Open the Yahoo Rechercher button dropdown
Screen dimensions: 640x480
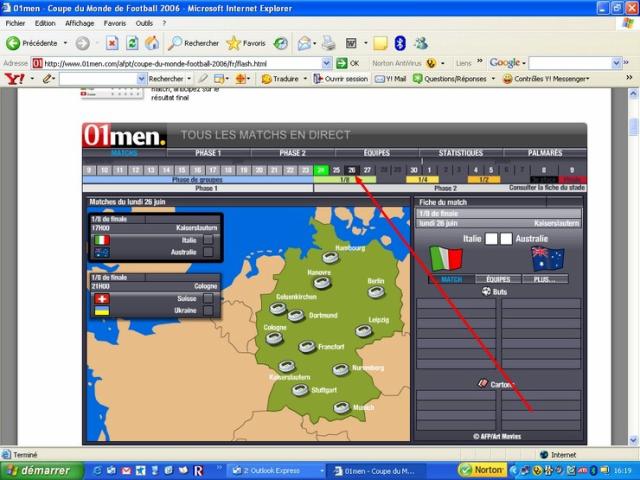click(189, 78)
